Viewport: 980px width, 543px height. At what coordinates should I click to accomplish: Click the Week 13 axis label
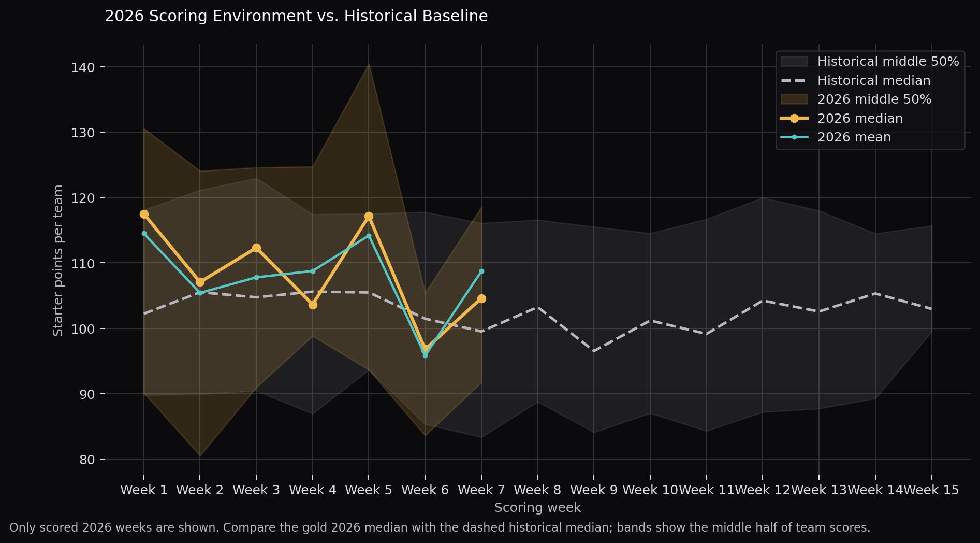[819, 490]
